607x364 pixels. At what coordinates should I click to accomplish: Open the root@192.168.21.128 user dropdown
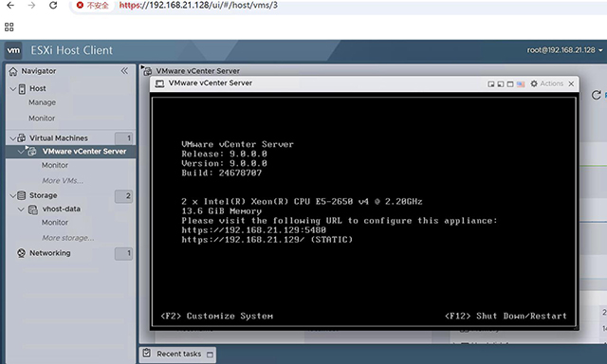[564, 50]
